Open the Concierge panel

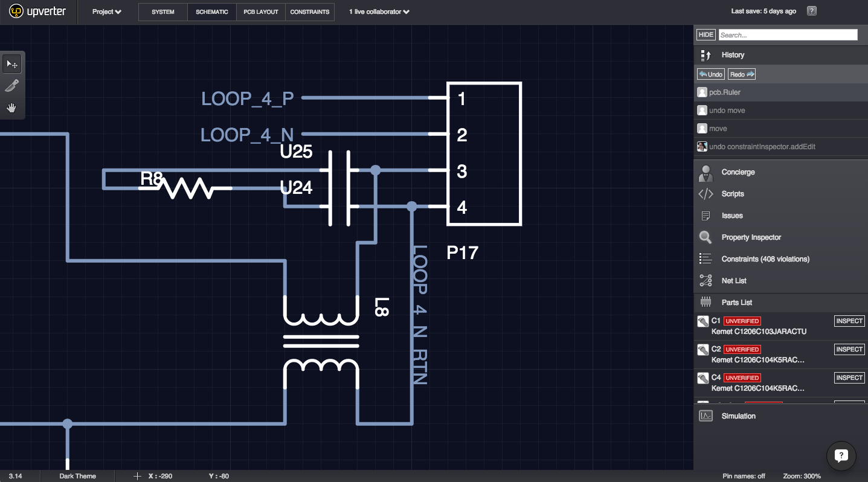coord(738,172)
